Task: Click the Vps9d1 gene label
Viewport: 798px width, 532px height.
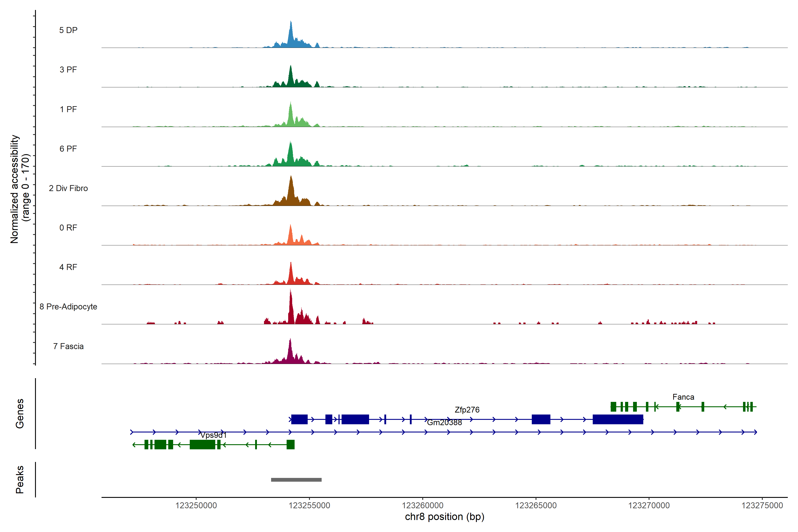Action: 213,435
